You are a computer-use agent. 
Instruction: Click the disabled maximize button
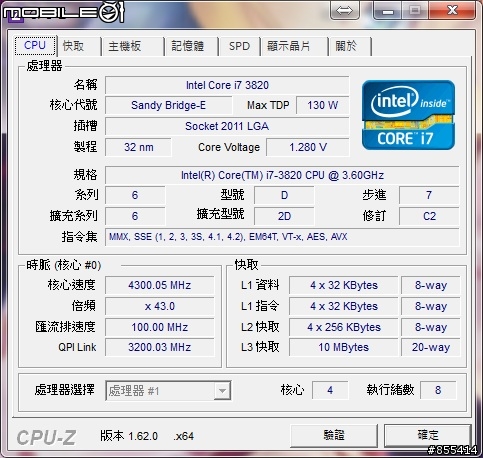[415, 10]
